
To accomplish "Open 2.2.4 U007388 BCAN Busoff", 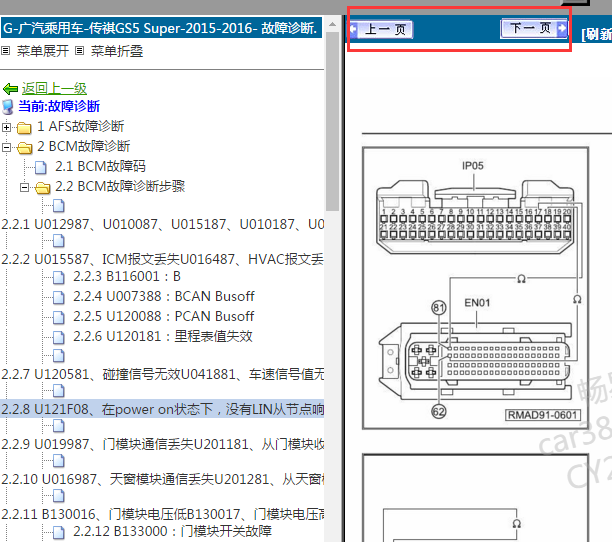I will (x=164, y=296).
